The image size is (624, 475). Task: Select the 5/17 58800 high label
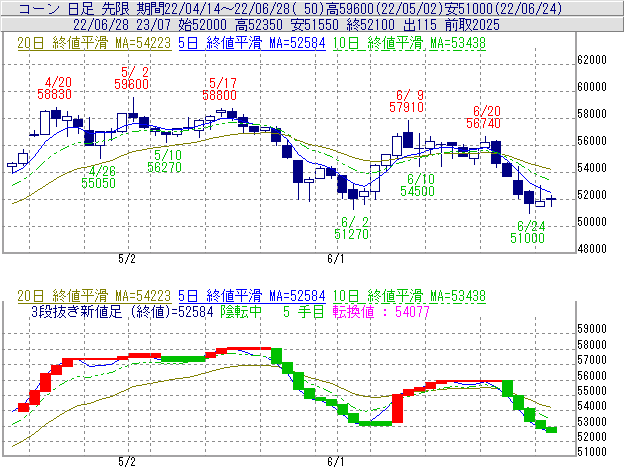[x=219, y=89]
